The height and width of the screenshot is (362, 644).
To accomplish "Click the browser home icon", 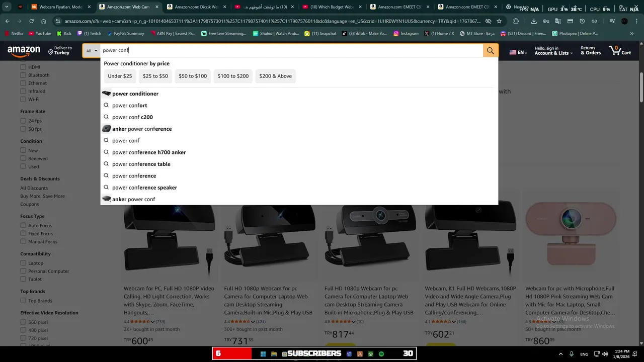I will [43, 21].
